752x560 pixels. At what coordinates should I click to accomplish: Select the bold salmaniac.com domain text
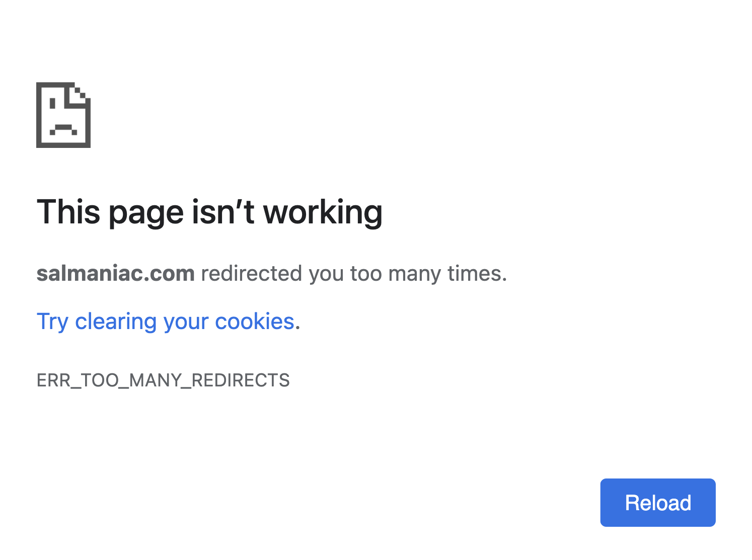click(115, 274)
